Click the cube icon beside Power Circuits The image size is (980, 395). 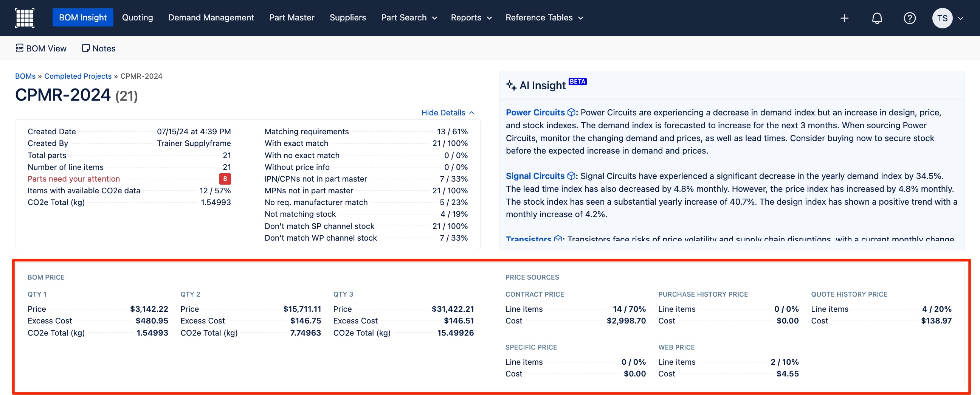pos(571,112)
